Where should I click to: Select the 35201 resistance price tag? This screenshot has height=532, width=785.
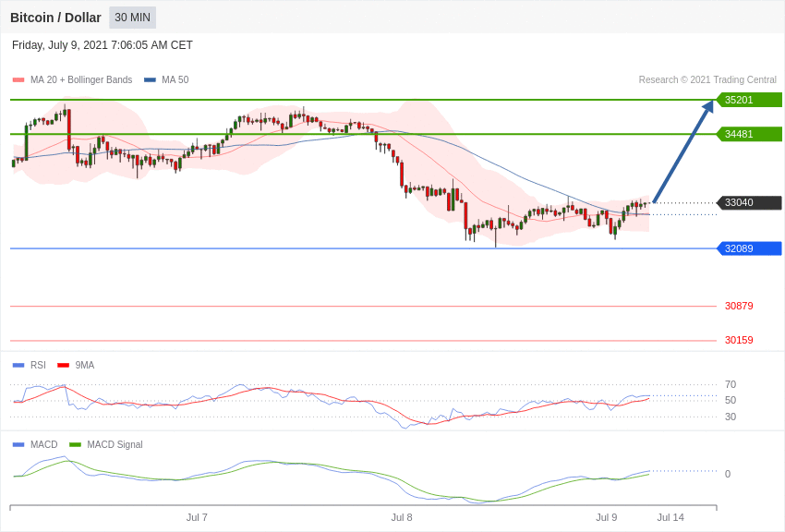point(749,100)
